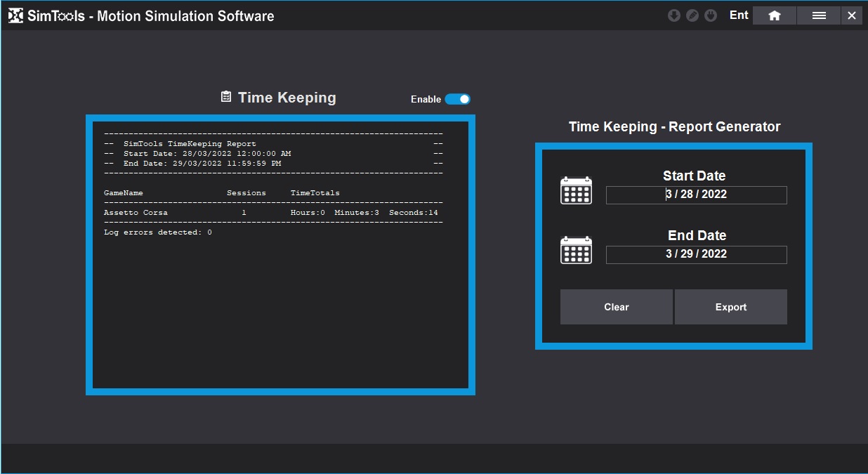The height and width of the screenshot is (474, 868).
Task: Click the Export button
Action: pos(731,307)
